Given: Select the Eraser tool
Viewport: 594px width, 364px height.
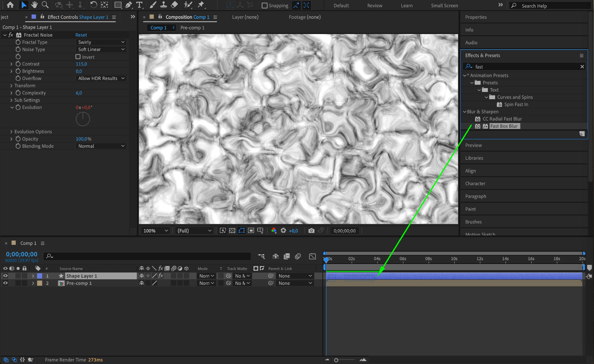Looking at the screenshot, I should click(x=174, y=5).
